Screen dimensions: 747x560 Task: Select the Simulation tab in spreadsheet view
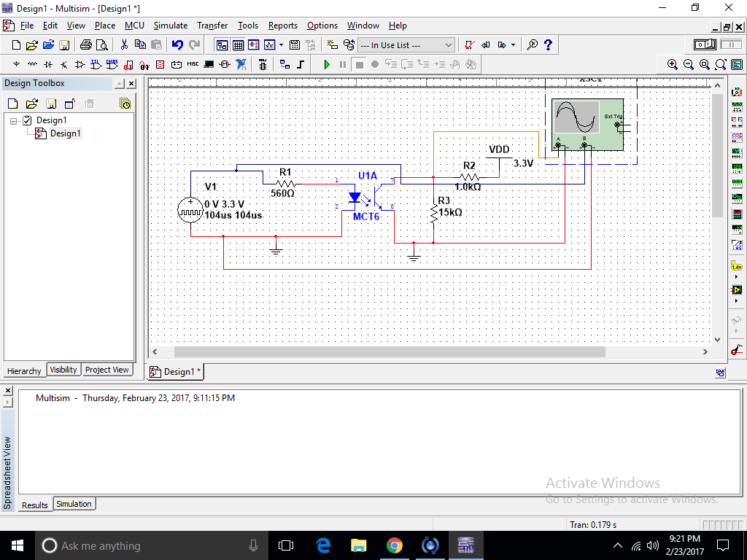pos(74,504)
